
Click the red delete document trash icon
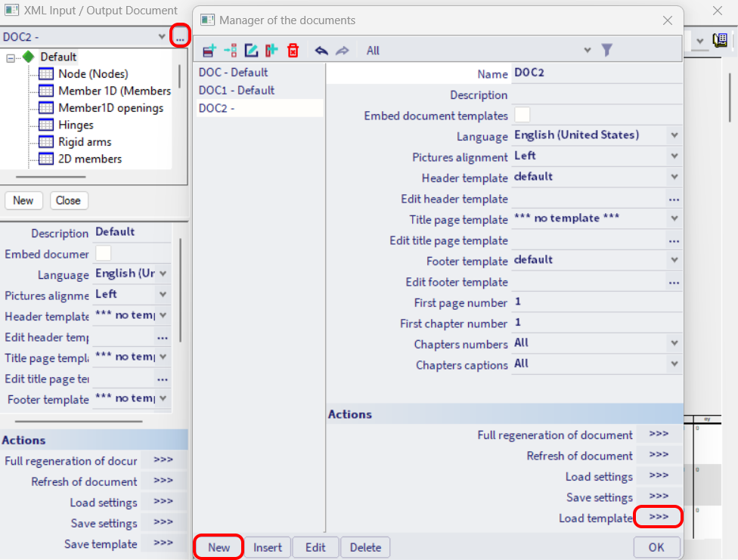pyautogui.click(x=293, y=51)
